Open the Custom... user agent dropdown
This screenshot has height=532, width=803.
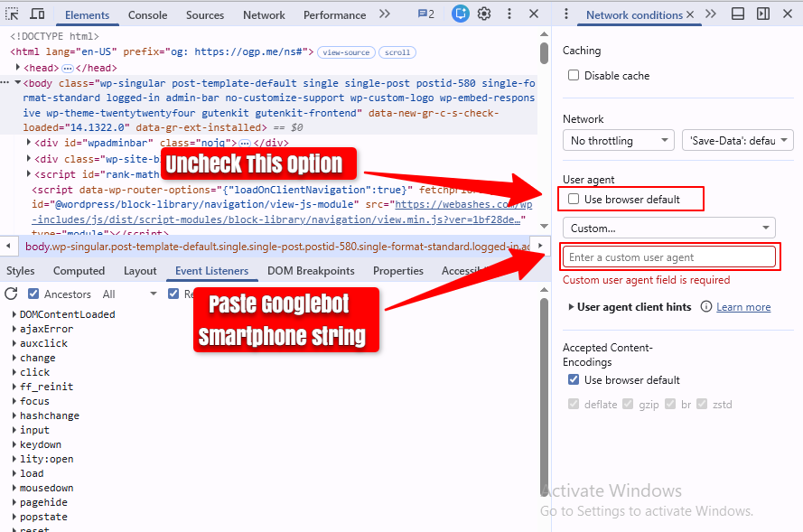pyautogui.click(x=668, y=228)
